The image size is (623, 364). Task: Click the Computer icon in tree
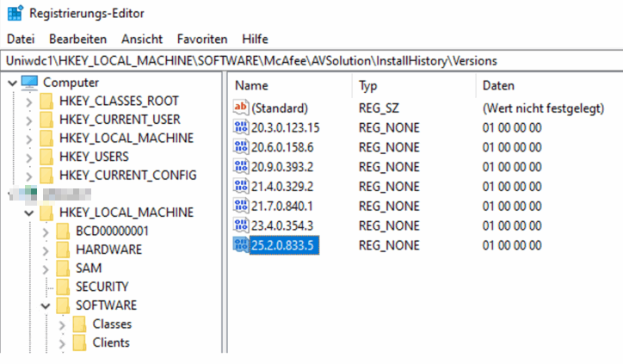tap(30, 83)
